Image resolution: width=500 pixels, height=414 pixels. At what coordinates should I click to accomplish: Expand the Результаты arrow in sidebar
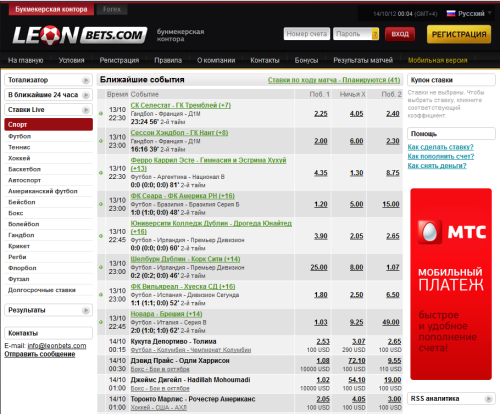coord(86,310)
